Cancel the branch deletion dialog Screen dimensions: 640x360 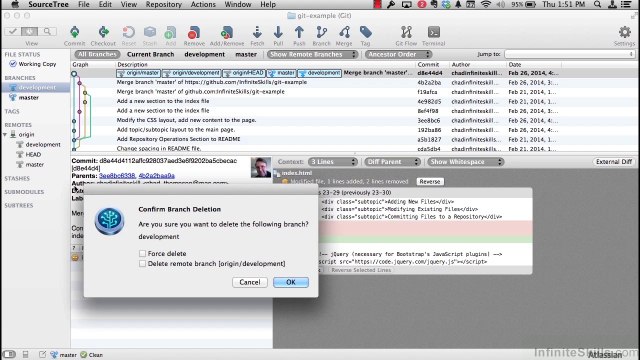tap(249, 282)
